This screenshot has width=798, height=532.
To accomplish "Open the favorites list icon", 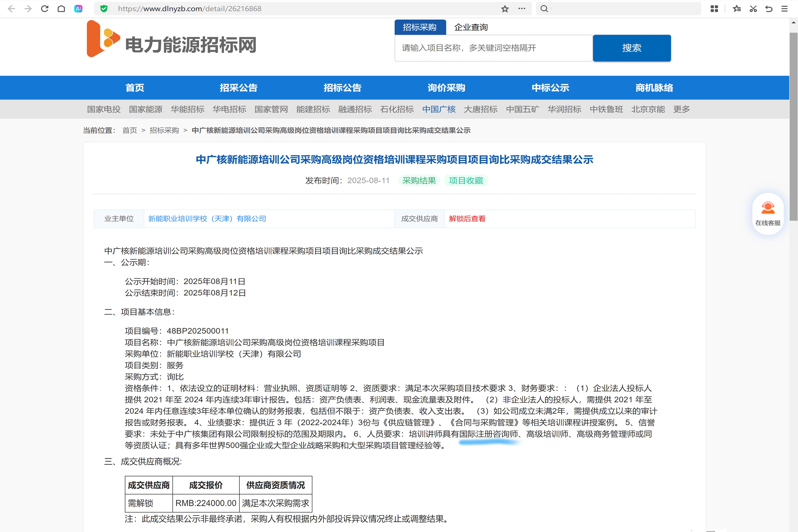I will pos(736,9).
